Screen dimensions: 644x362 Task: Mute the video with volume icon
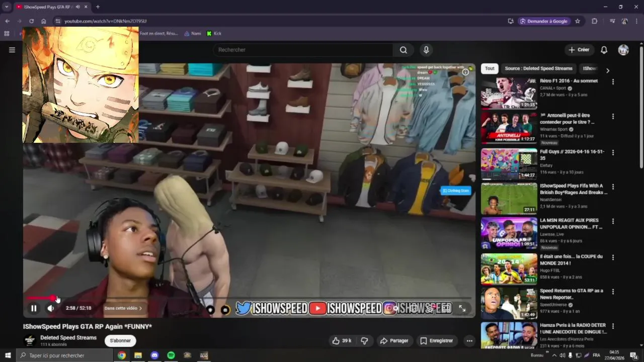click(51, 308)
